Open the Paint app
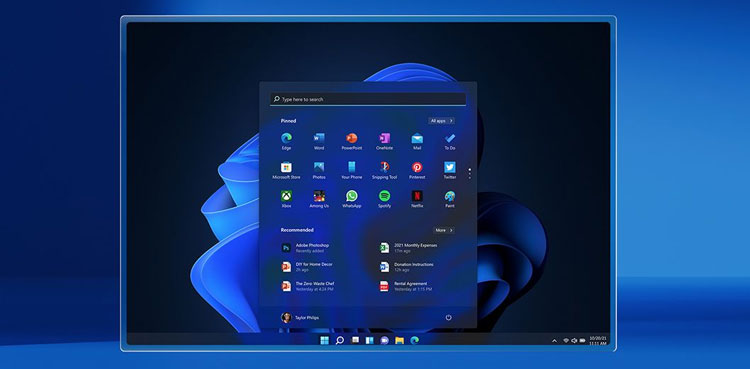The width and height of the screenshot is (750, 369). click(450, 199)
